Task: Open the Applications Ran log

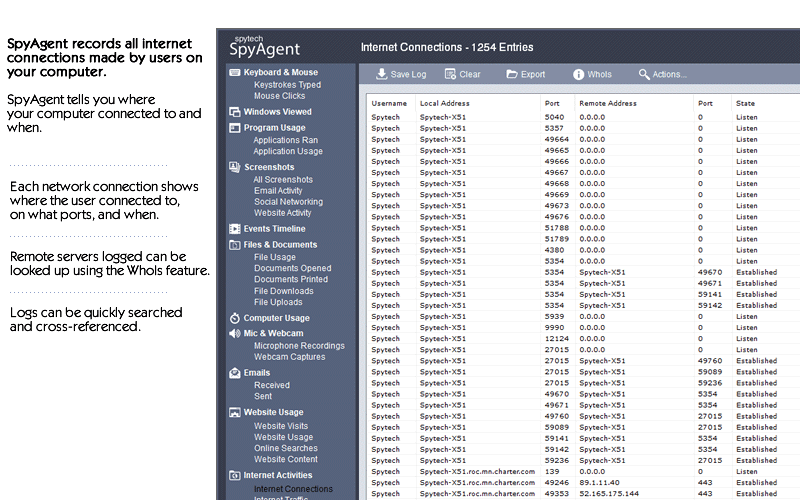Action: pyautogui.click(x=285, y=140)
